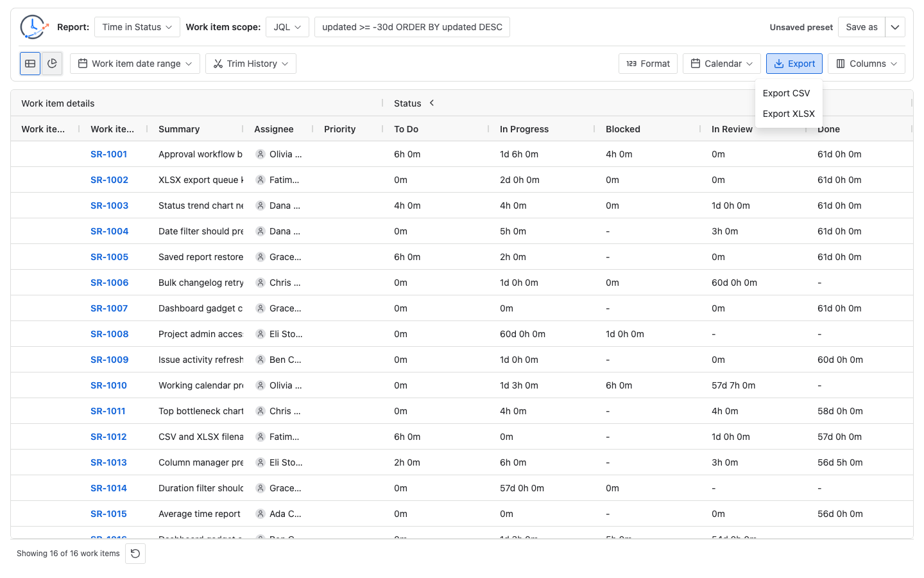Open issue link SR-1002

109,180
